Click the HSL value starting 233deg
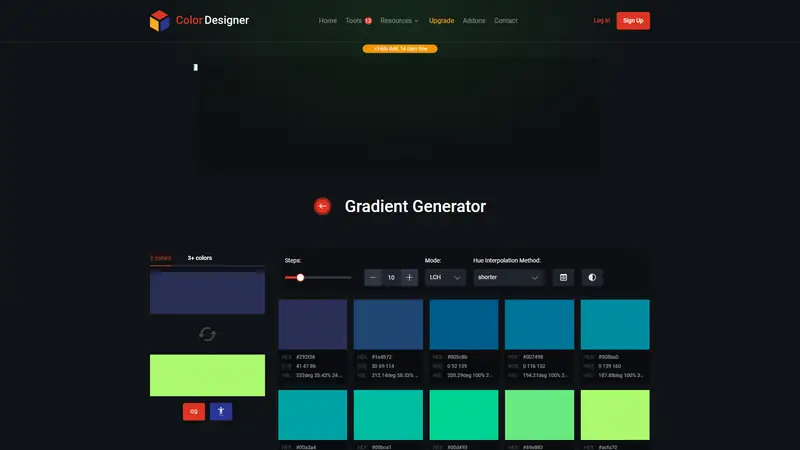Image resolution: width=800 pixels, height=450 pixels. [319, 376]
